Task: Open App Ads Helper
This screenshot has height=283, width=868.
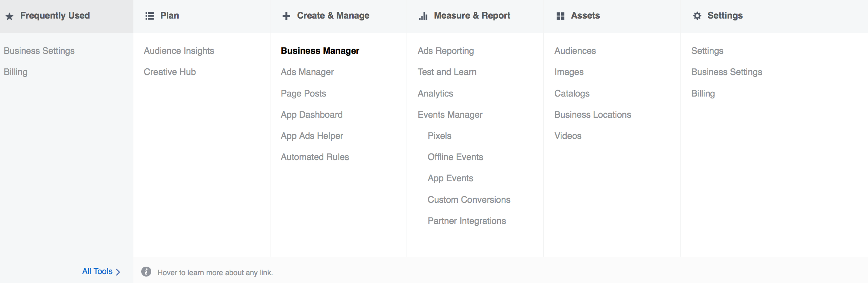Action: click(x=312, y=136)
